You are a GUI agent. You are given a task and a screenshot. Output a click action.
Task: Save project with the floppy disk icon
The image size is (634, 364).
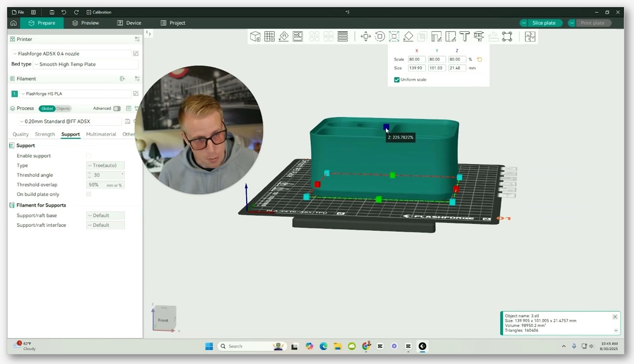pos(52,12)
